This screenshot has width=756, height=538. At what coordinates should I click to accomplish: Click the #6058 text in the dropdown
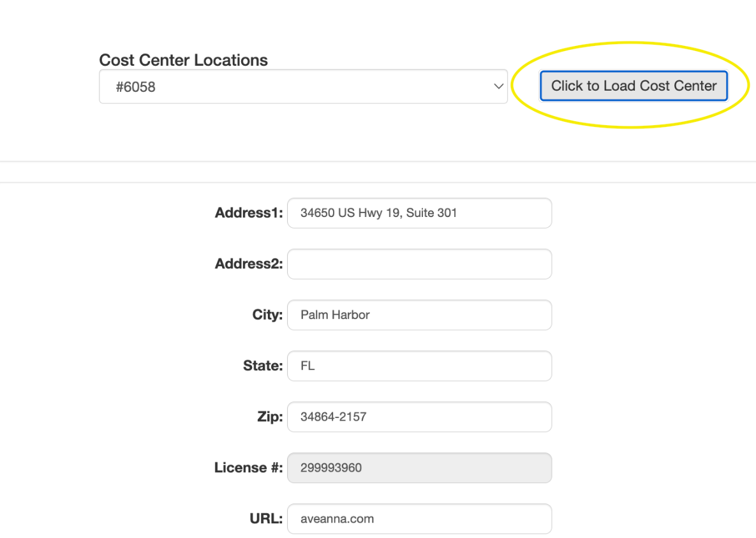click(135, 87)
